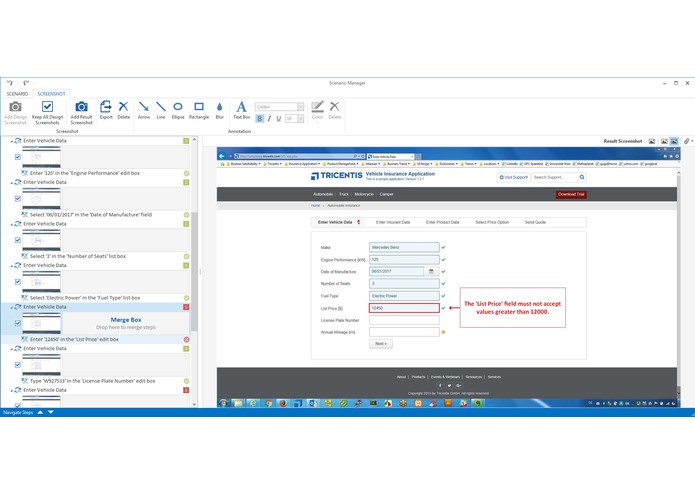This screenshot has height=494, width=695.
Task: Uncheck screenshot checkbox above 'Fuel Type' step
Action: point(18,282)
